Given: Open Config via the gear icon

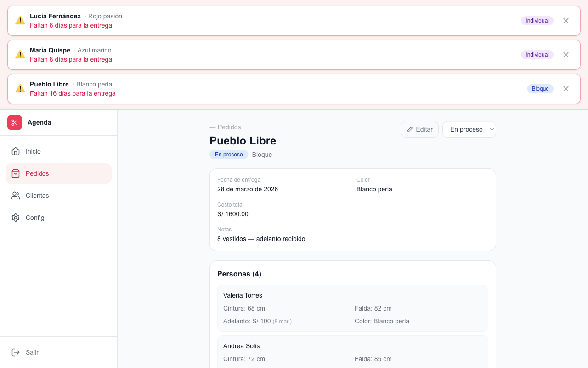Looking at the screenshot, I should point(15,218).
